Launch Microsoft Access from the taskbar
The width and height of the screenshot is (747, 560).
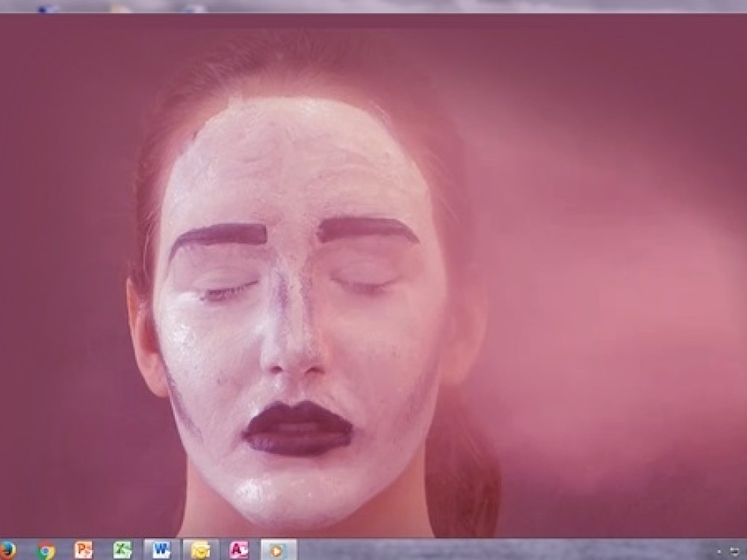pos(239,550)
